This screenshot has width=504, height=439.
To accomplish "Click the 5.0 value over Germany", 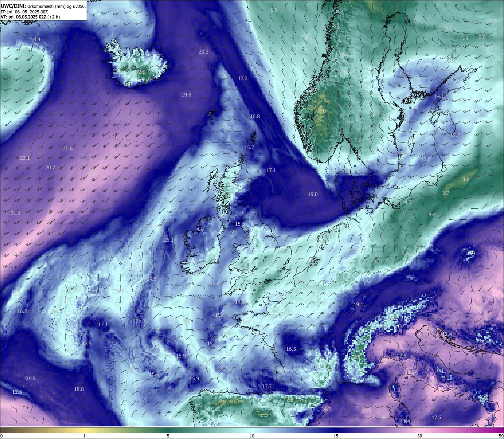I will (378, 261).
